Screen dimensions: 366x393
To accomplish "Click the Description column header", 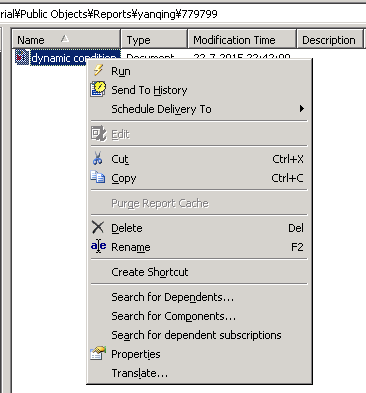I will tap(330, 40).
